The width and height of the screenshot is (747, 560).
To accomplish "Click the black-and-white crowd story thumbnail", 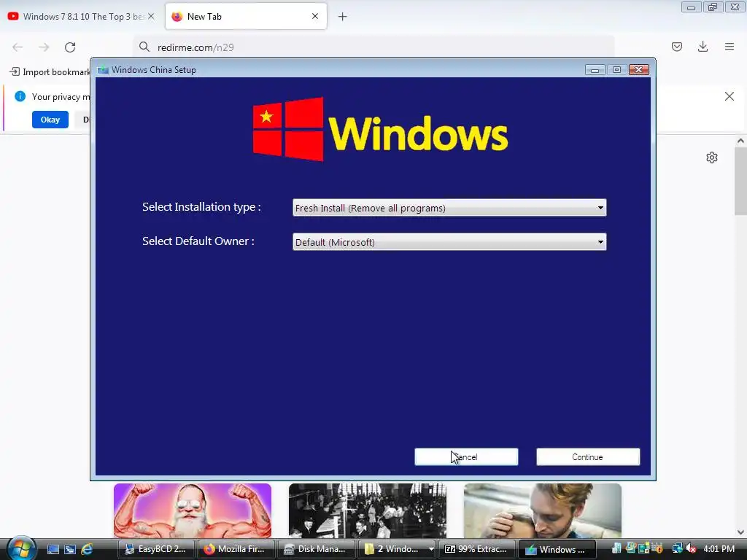I will (x=368, y=510).
